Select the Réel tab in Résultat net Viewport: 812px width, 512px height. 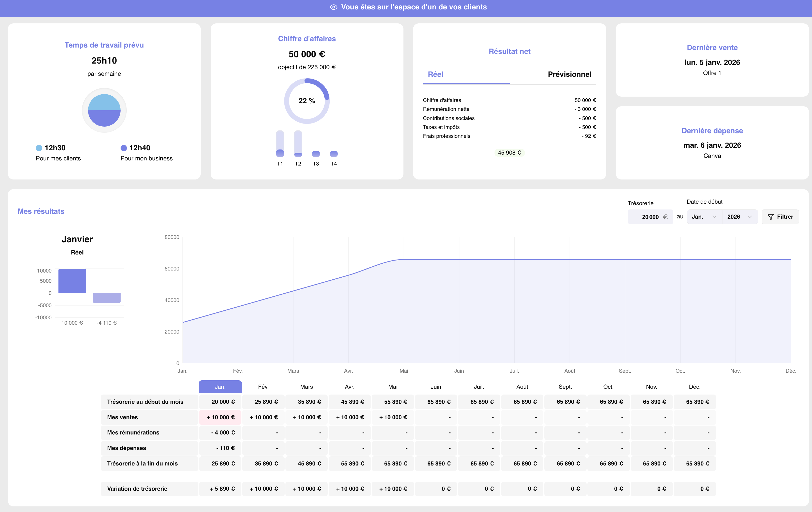pyautogui.click(x=435, y=74)
